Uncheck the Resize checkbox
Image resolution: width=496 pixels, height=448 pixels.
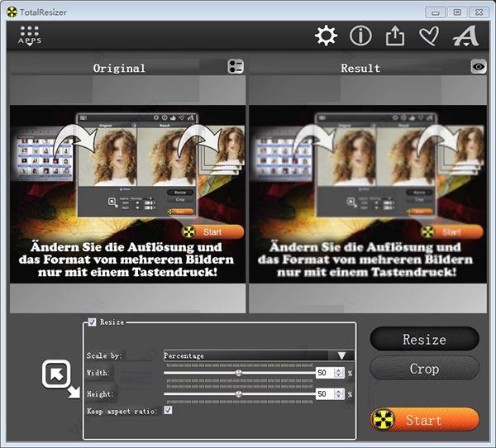click(x=92, y=322)
